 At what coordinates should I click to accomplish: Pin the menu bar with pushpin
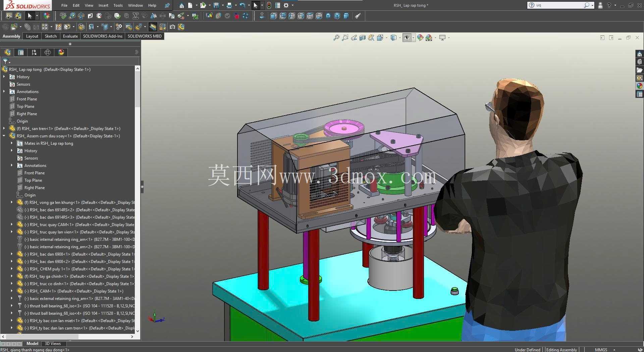click(x=167, y=5)
